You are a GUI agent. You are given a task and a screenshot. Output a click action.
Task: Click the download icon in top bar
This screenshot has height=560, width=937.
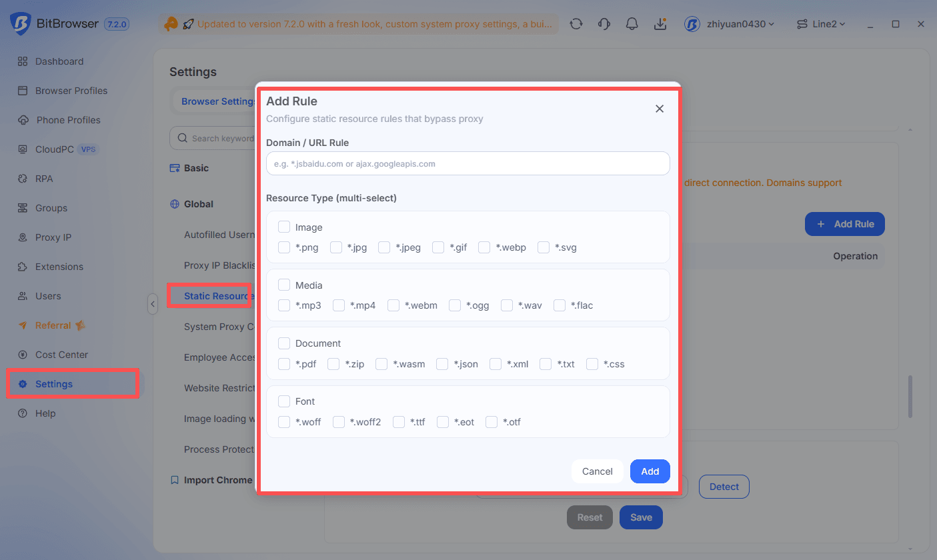point(660,24)
